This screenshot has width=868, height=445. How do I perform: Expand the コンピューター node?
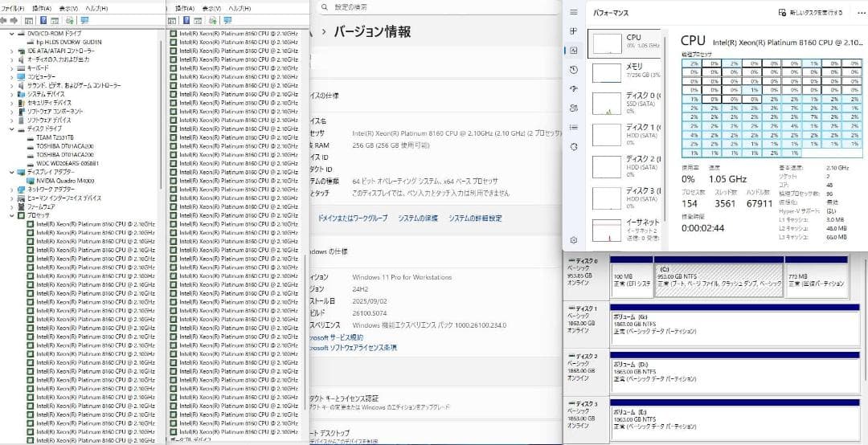pos(12,77)
